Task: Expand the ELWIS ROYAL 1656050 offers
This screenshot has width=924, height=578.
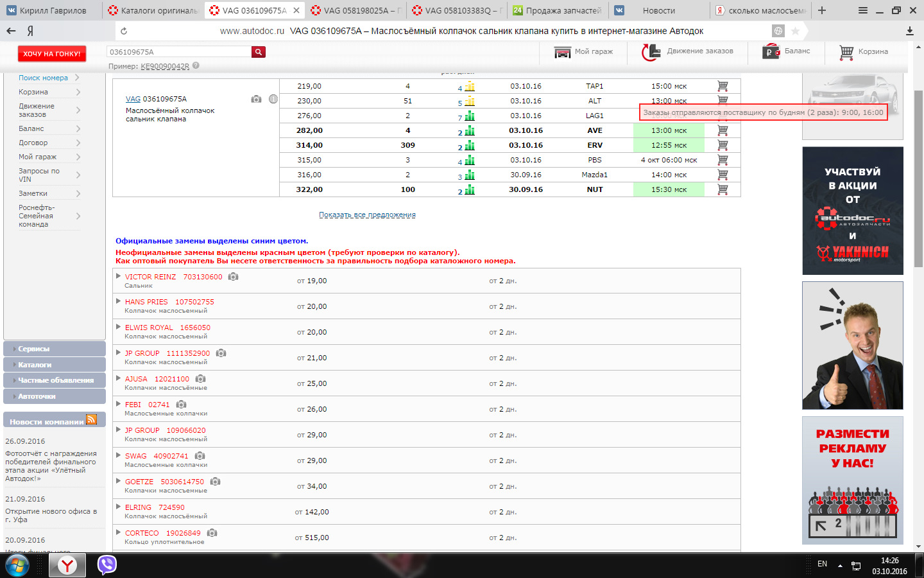Action: (x=118, y=326)
